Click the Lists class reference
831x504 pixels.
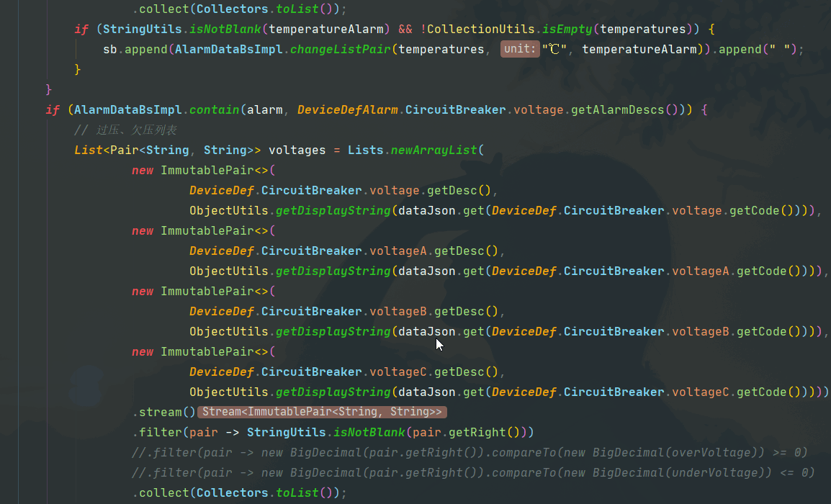(x=366, y=150)
